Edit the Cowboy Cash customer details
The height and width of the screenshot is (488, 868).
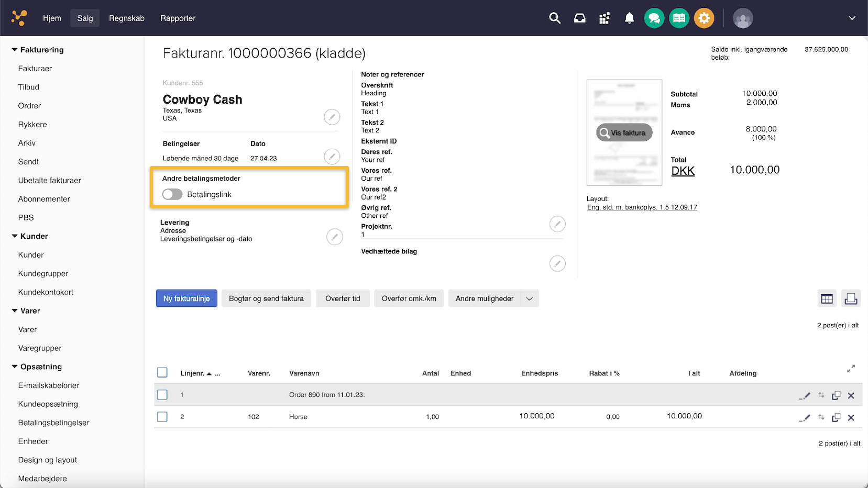[x=332, y=117]
